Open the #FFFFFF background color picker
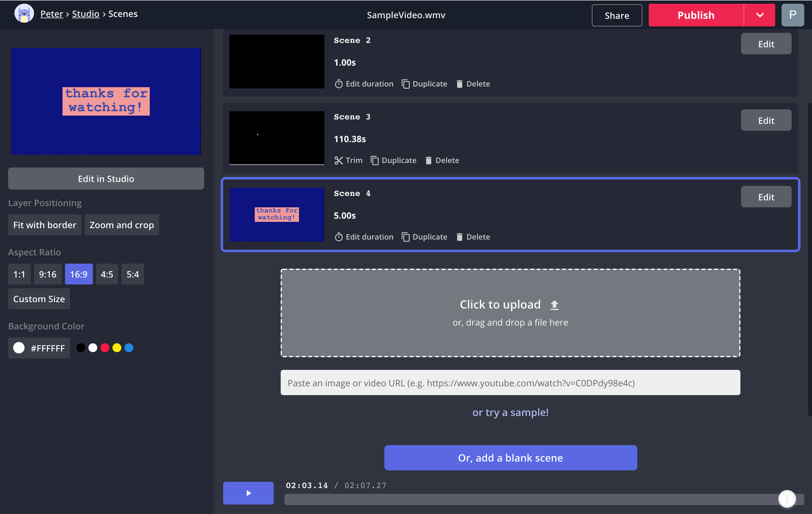 coord(39,348)
